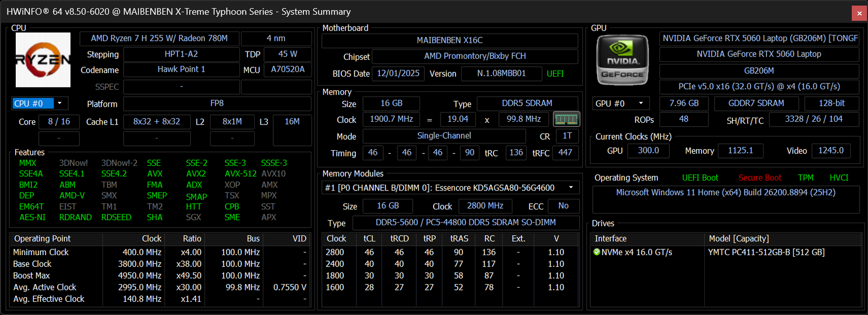Click the green memory module icon
The width and height of the screenshot is (868, 315).
click(566, 119)
